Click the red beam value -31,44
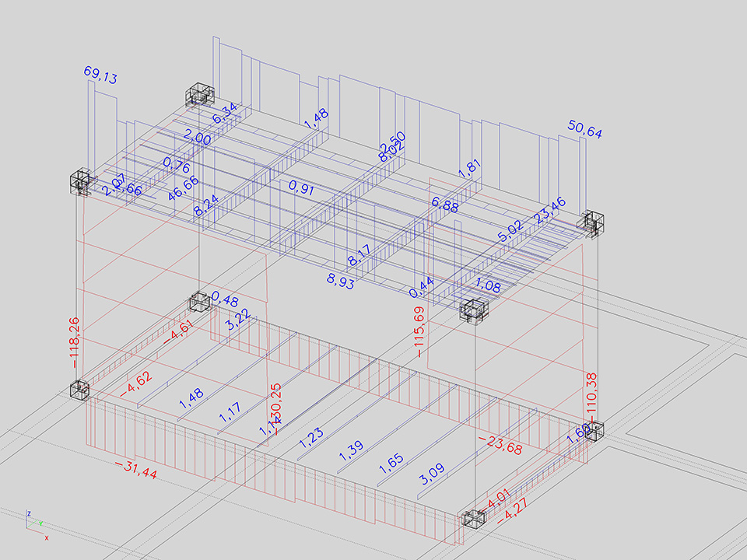 [135, 469]
